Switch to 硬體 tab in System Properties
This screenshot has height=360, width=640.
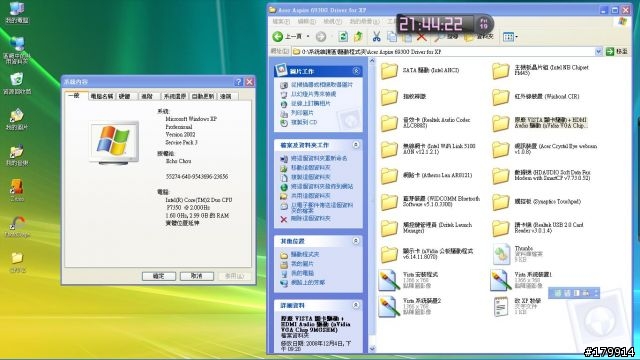(124, 96)
